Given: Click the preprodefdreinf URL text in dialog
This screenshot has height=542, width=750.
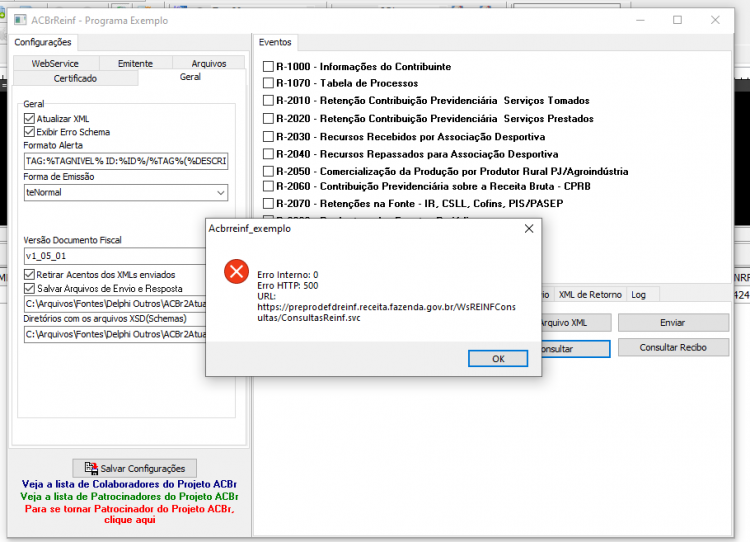Looking at the screenshot, I should 386,312.
